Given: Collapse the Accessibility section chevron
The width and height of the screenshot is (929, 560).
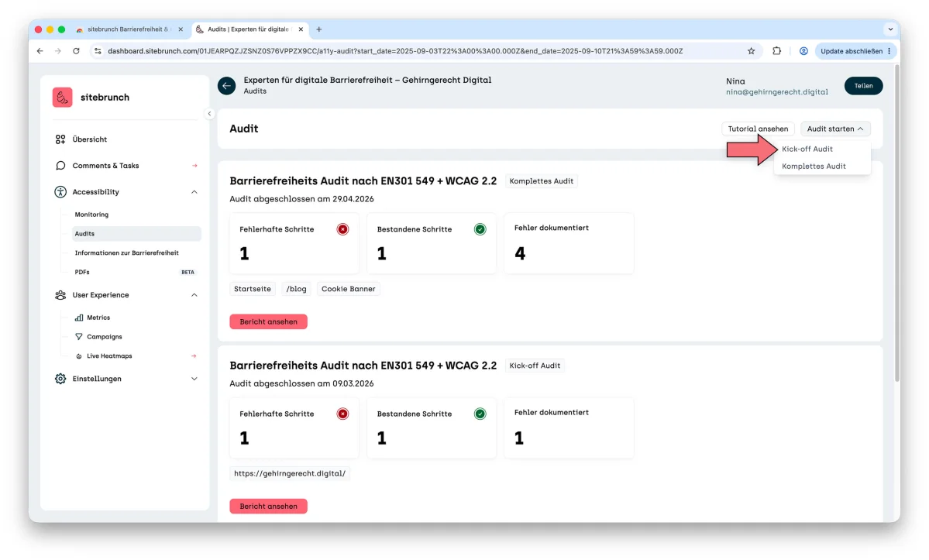Looking at the screenshot, I should coord(194,192).
